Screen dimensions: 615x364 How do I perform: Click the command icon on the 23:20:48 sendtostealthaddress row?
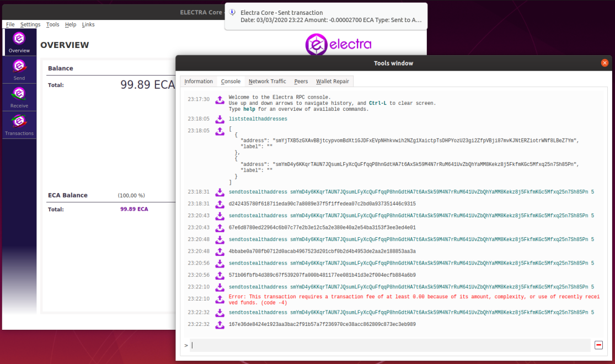tap(220, 239)
